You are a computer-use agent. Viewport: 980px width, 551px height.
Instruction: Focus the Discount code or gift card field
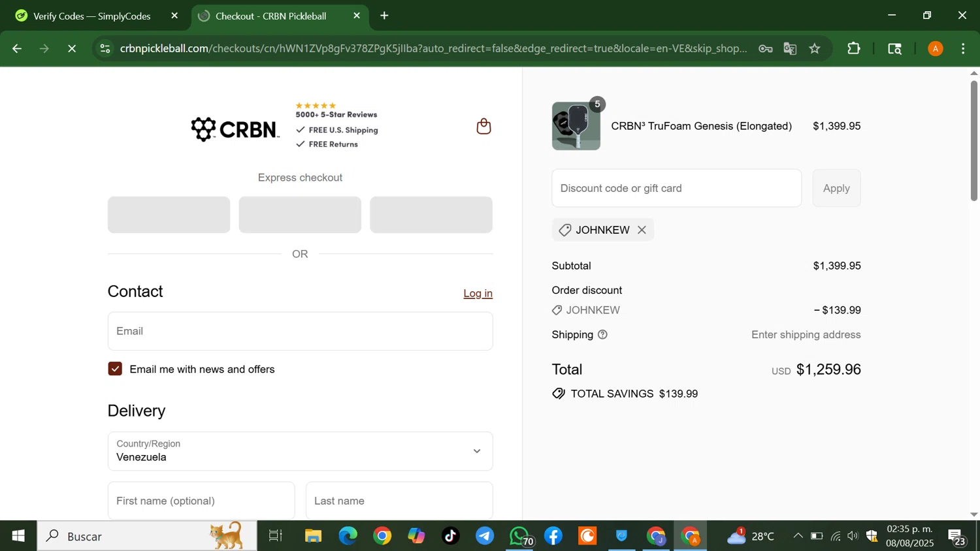676,188
